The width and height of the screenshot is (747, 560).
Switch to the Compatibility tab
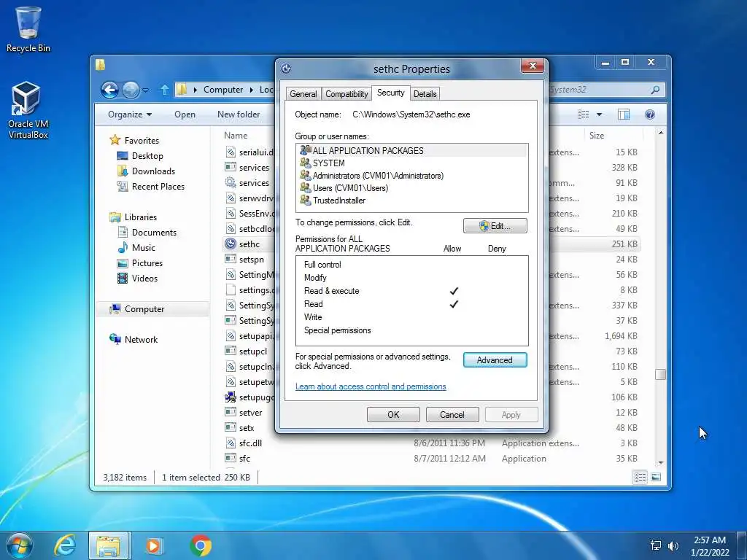click(347, 94)
